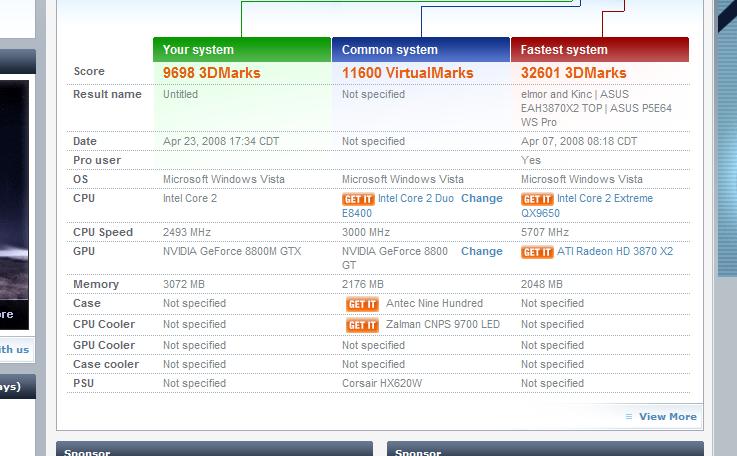Viewport: 737px width, 456px height.
Task: Select the Your system column header
Action: coord(242,49)
